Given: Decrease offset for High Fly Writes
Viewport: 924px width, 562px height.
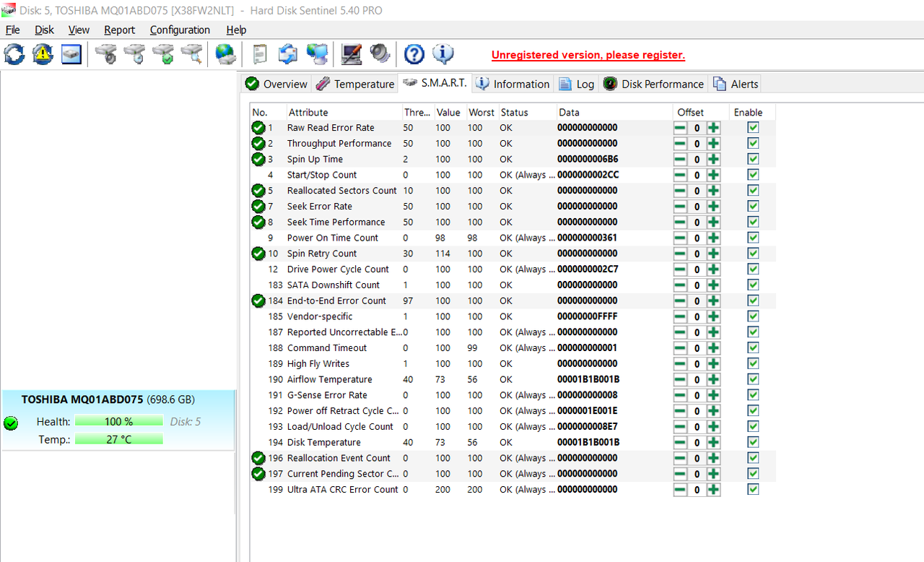Looking at the screenshot, I should pos(680,364).
